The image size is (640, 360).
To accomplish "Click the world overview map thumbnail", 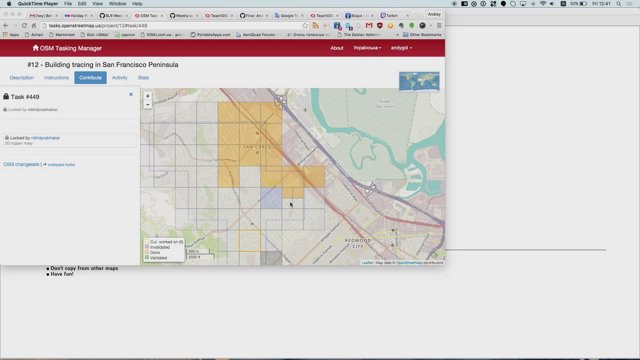I will pyautogui.click(x=419, y=81).
